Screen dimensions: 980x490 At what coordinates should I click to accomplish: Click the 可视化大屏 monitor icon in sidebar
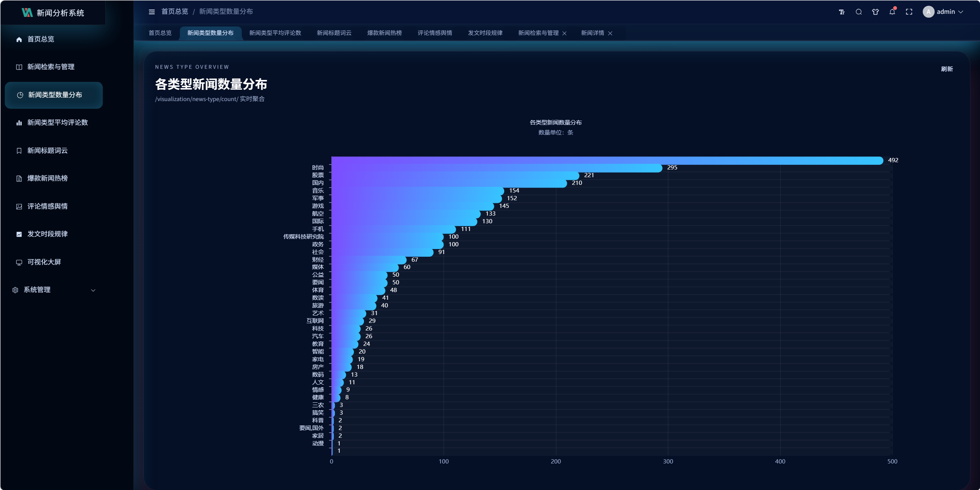(19, 262)
